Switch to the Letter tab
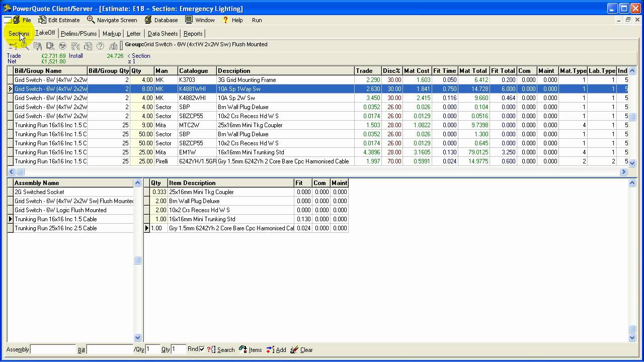This screenshot has height=362, width=644. (x=133, y=34)
